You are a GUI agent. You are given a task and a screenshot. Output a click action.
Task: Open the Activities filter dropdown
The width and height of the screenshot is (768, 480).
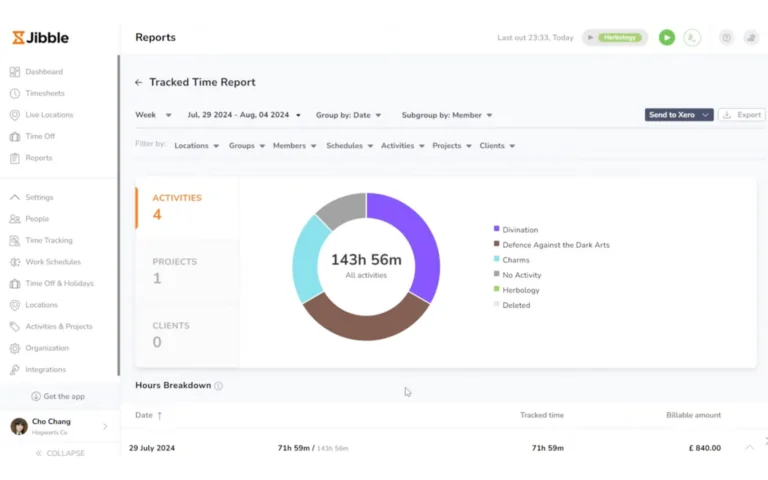click(403, 145)
